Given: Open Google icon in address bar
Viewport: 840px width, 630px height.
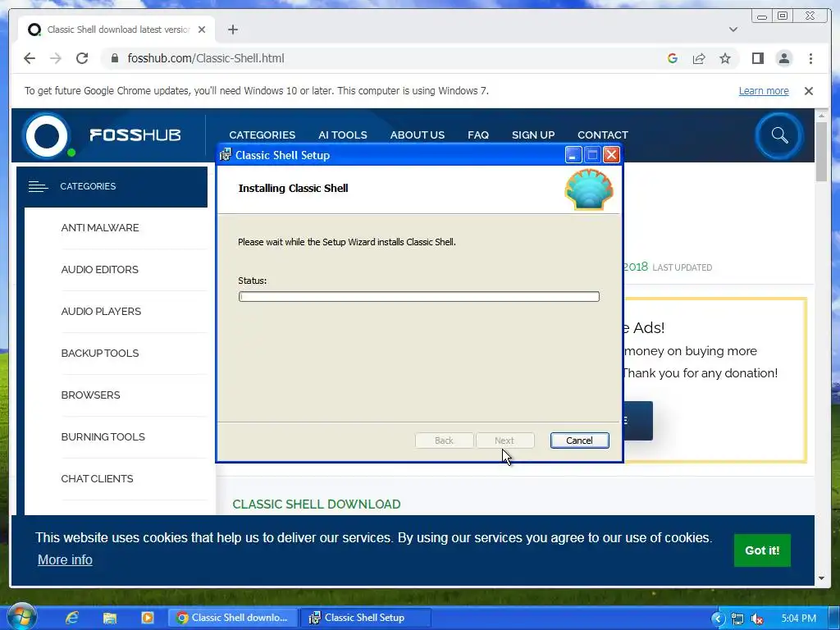Looking at the screenshot, I should [673, 58].
